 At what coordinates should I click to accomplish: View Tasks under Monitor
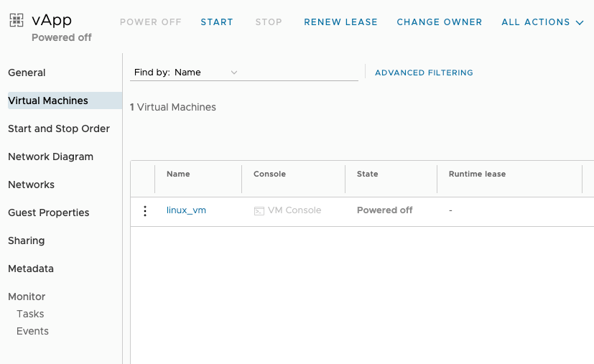[30, 314]
